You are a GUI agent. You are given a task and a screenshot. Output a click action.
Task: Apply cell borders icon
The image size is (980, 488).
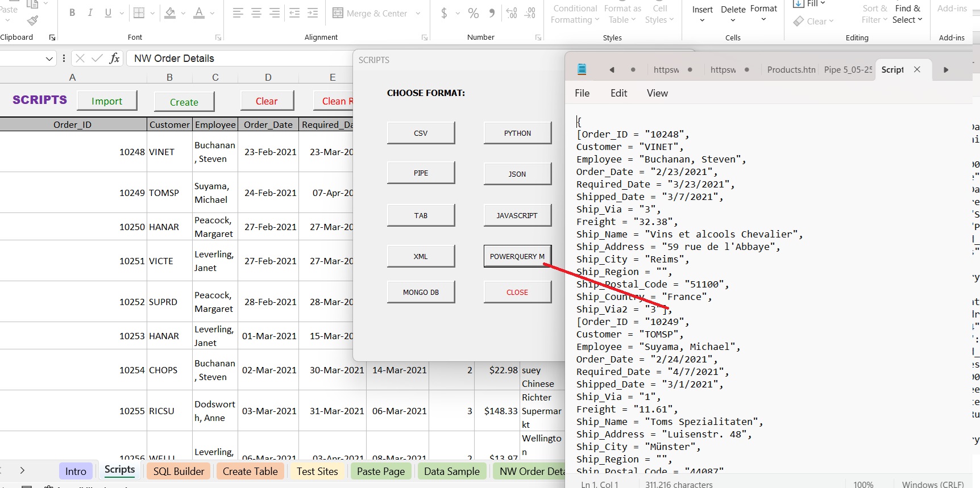click(139, 12)
